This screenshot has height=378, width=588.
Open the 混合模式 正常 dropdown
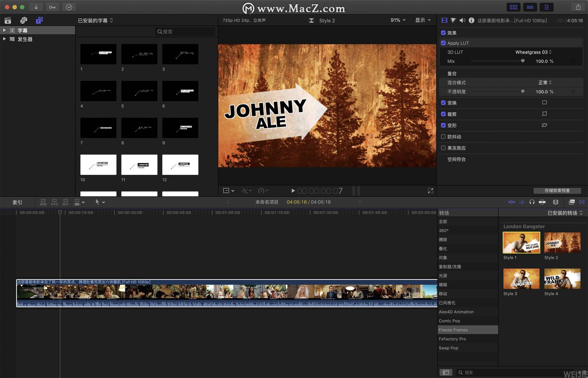[x=545, y=82]
